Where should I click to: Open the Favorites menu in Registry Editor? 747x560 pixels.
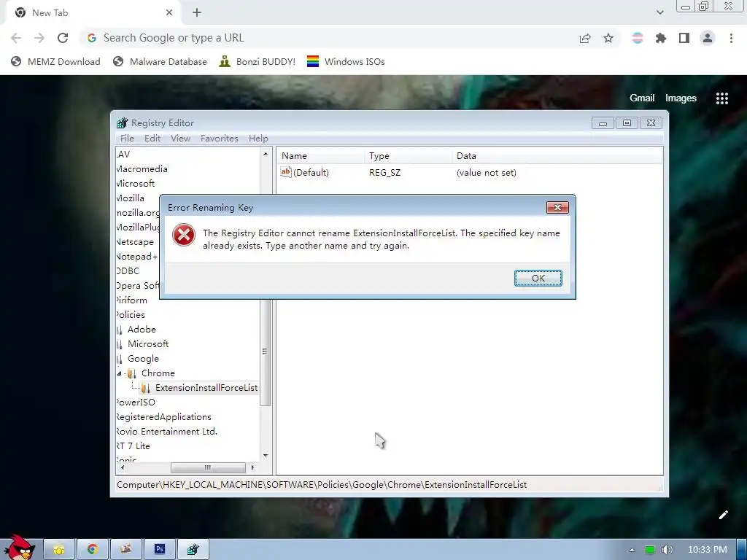[219, 138]
